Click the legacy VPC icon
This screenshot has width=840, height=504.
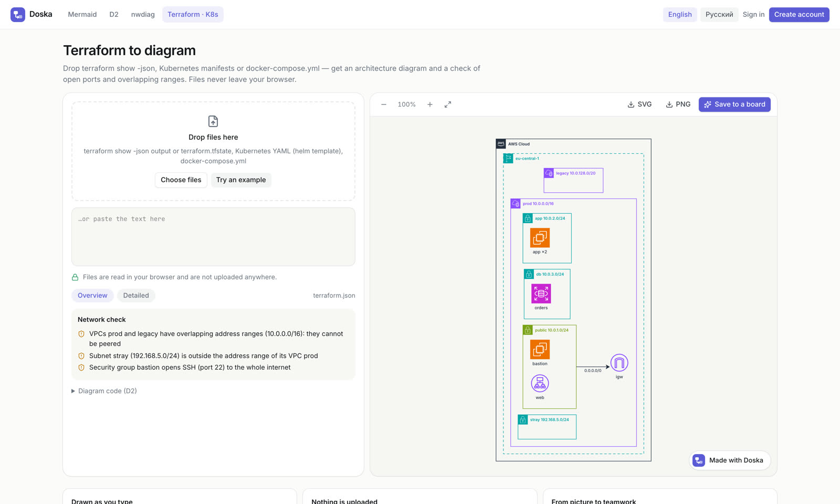(x=549, y=173)
